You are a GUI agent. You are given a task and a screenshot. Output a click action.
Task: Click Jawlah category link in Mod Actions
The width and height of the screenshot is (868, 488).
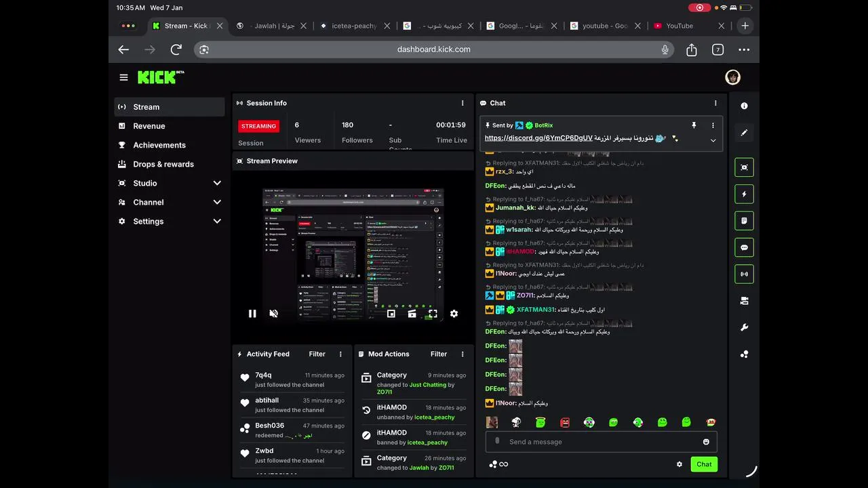(419, 468)
